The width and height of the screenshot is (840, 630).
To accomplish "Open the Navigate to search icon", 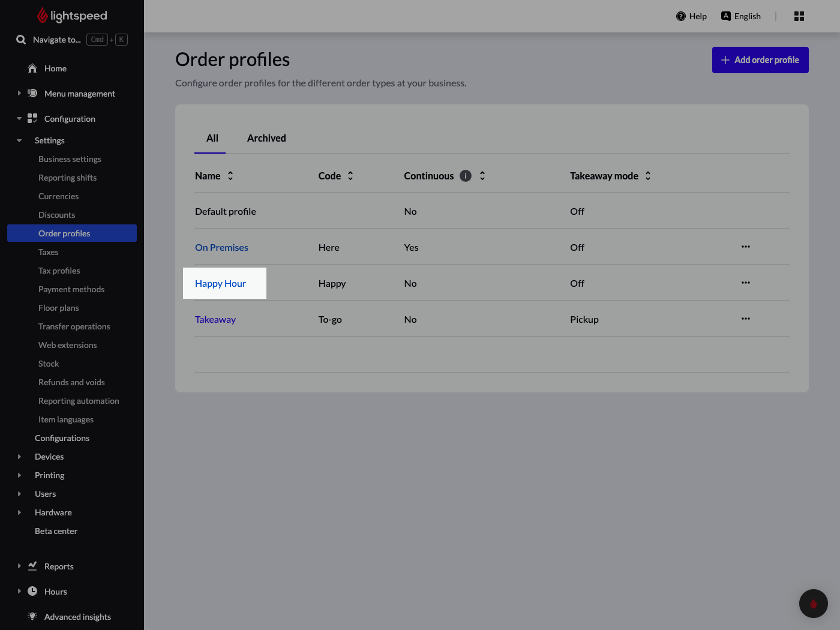I will tap(21, 40).
